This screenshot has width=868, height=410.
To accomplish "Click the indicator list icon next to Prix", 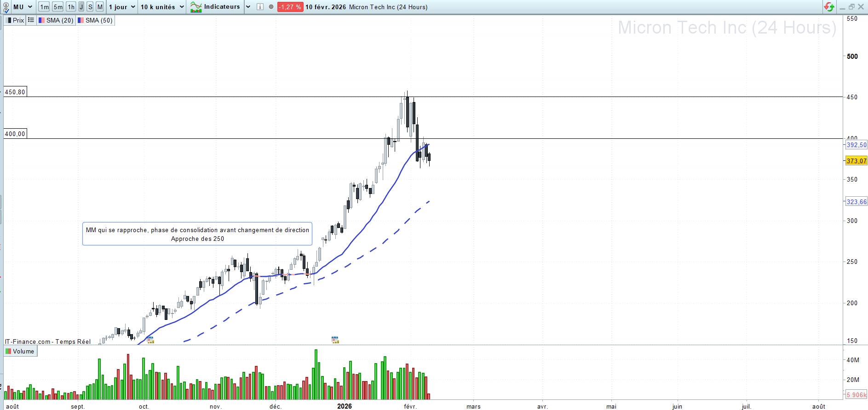I will click(x=31, y=20).
